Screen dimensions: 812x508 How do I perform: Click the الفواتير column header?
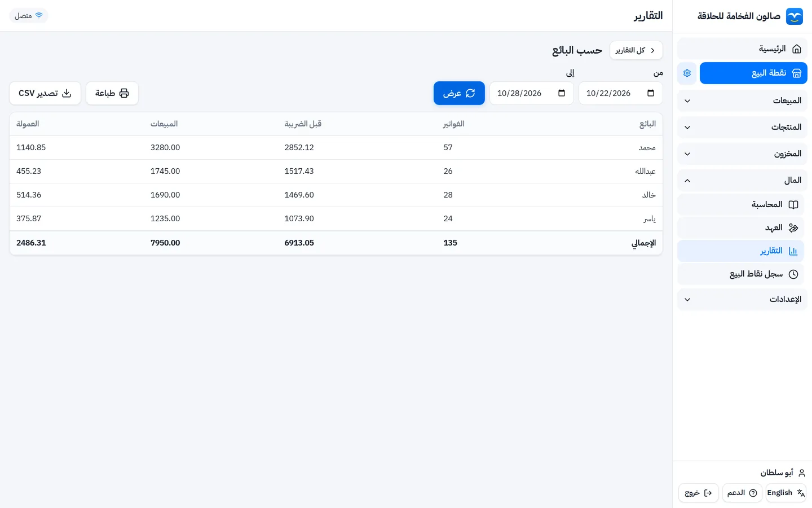tap(454, 124)
